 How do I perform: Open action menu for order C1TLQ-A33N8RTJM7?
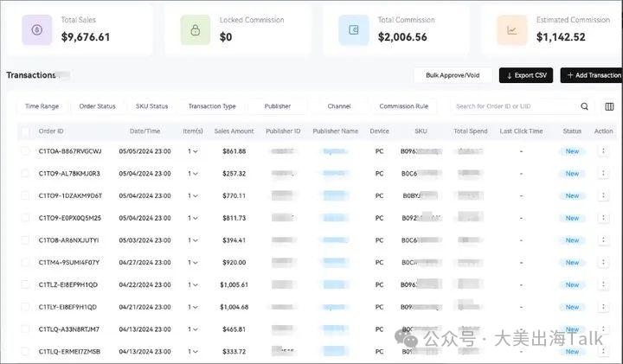coord(603,329)
